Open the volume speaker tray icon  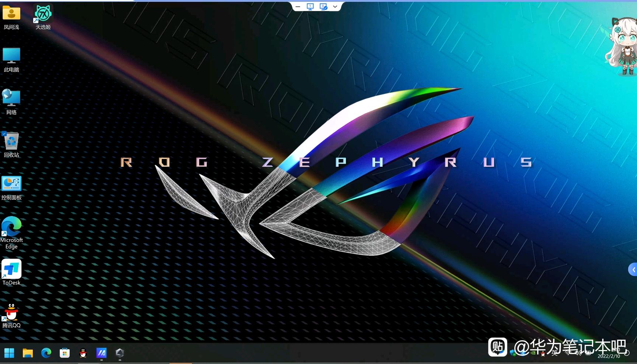click(578, 353)
